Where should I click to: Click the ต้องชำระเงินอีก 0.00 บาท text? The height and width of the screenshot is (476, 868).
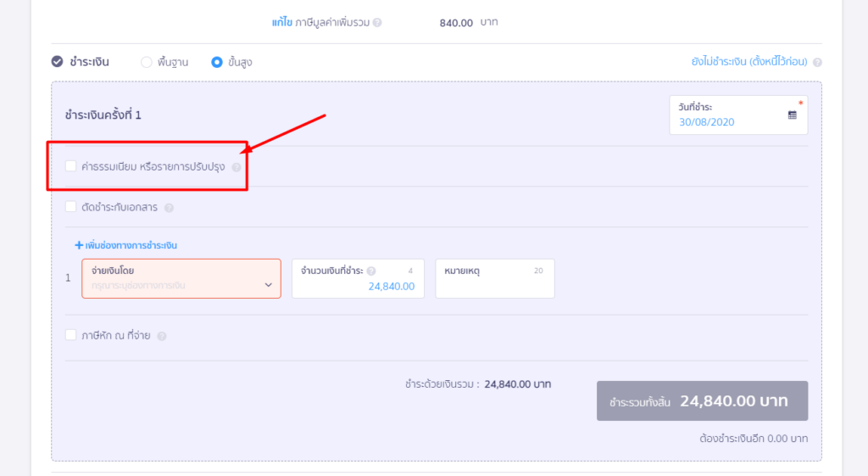(754, 439)
